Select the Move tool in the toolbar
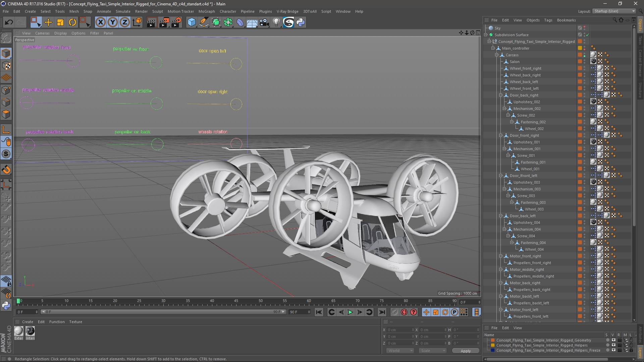 tap(48, 22)
